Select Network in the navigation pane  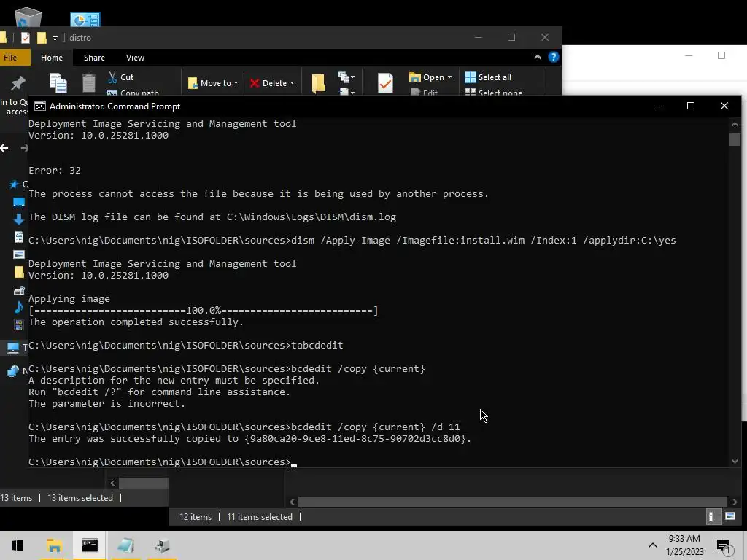(x=16, y=370)
